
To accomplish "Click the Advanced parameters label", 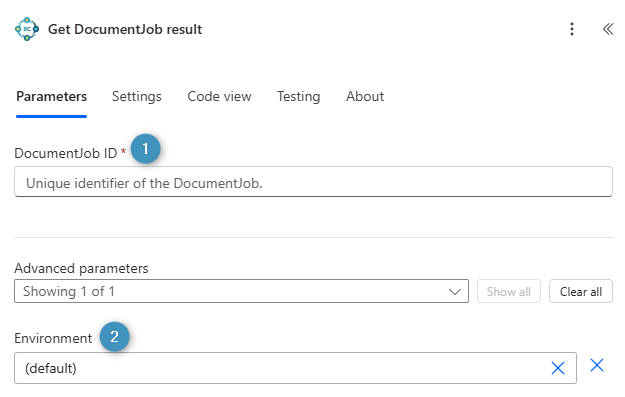I will point(81,268).
